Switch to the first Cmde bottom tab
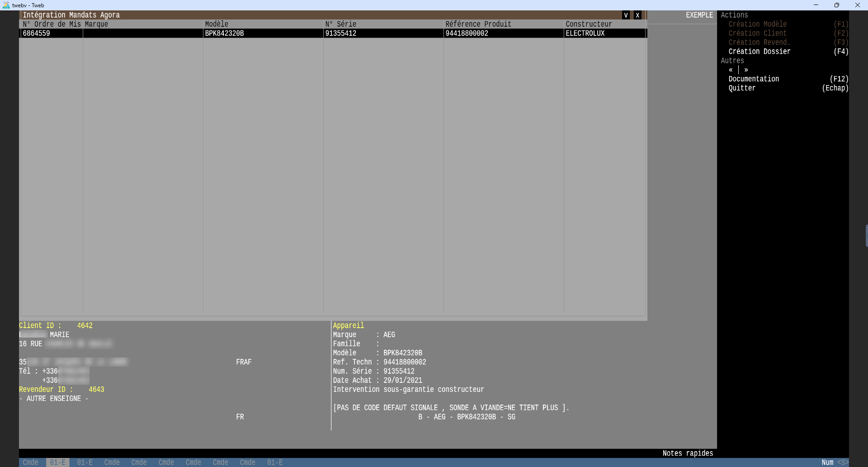This screenshot has width=868, height=467. coord(30,462)
